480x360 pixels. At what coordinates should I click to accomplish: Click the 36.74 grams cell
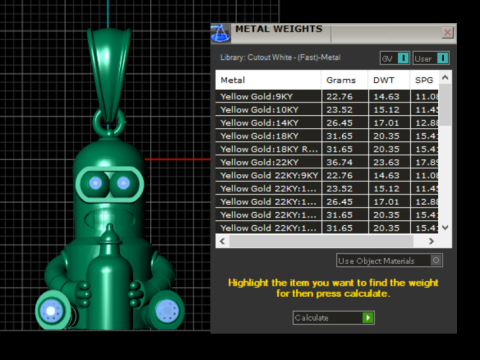pyautogui.click(x=345, y=162)
